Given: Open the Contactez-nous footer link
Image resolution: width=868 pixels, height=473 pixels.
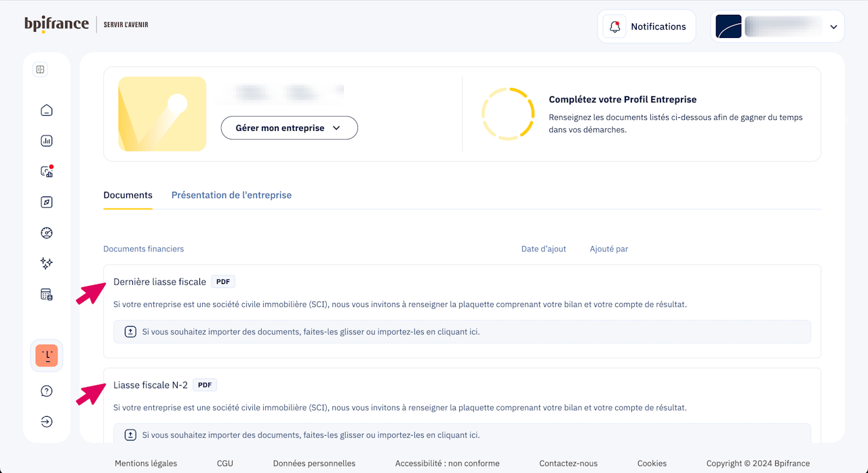Looking at the screenshot, I should [x=568, y=464].
